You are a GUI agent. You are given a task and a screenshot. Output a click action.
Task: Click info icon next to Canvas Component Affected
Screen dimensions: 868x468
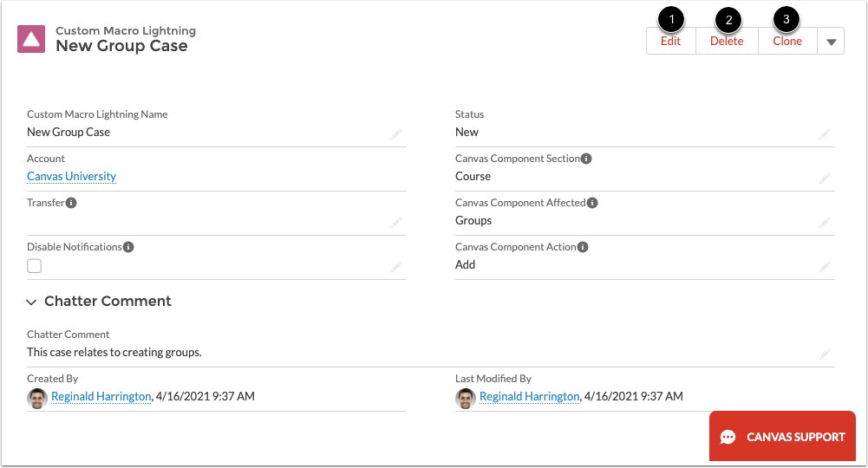click(x=592, y=203)
